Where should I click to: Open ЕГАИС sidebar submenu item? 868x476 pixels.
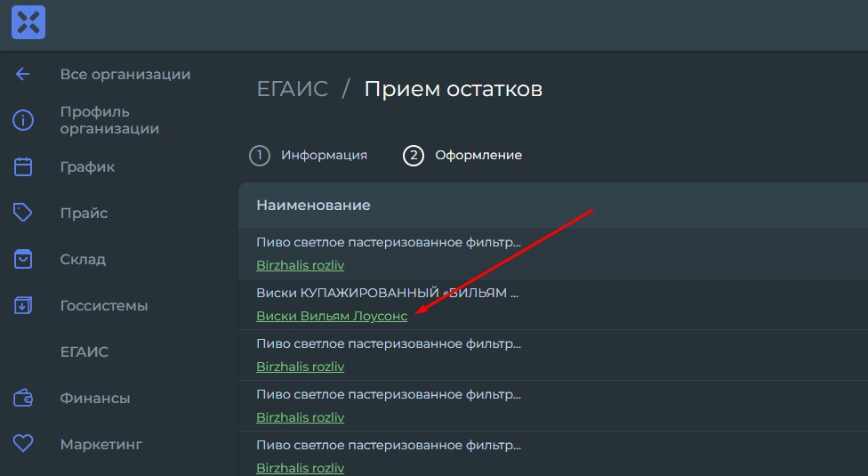click(84, 351)
